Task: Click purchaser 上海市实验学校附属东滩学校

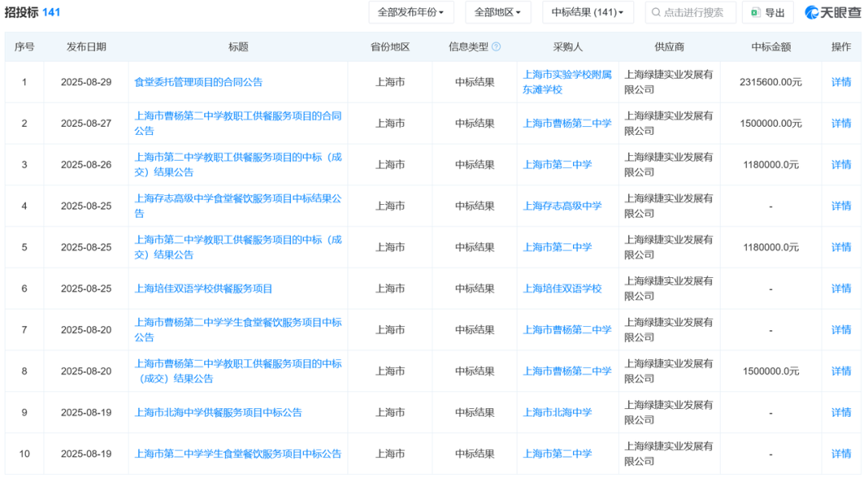Action: 567,82
